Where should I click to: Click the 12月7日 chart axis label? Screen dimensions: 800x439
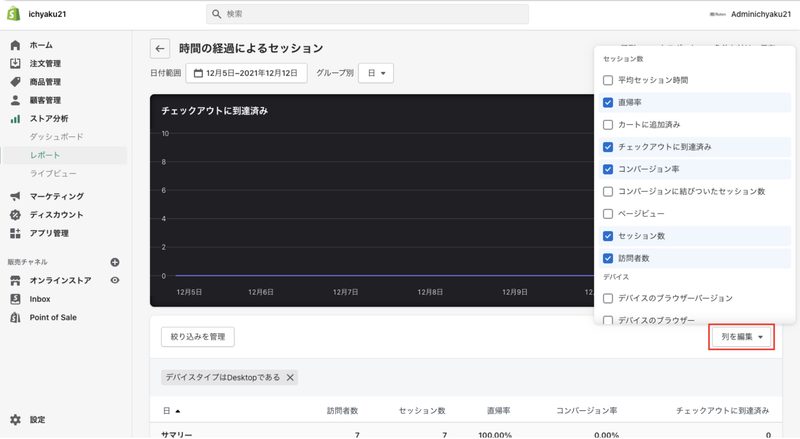(345, 292)
